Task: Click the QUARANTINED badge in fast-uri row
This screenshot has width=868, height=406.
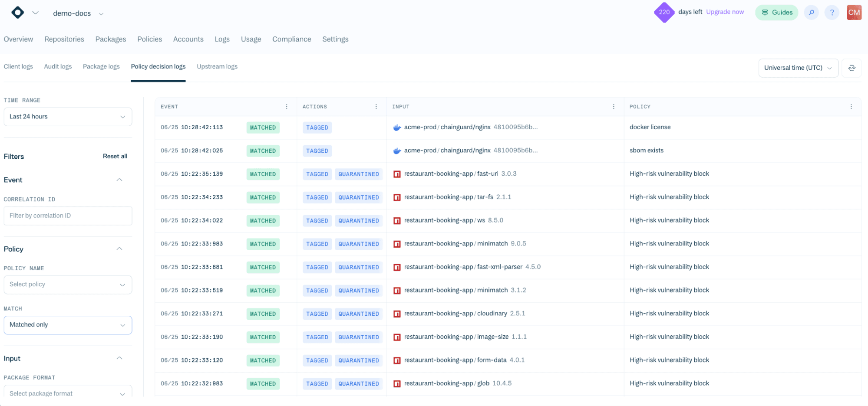Action: point(359,174)
